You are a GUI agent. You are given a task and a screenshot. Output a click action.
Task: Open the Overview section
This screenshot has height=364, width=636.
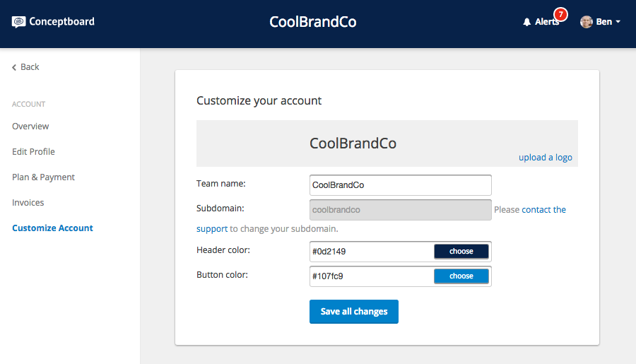[x=30, y=127]
